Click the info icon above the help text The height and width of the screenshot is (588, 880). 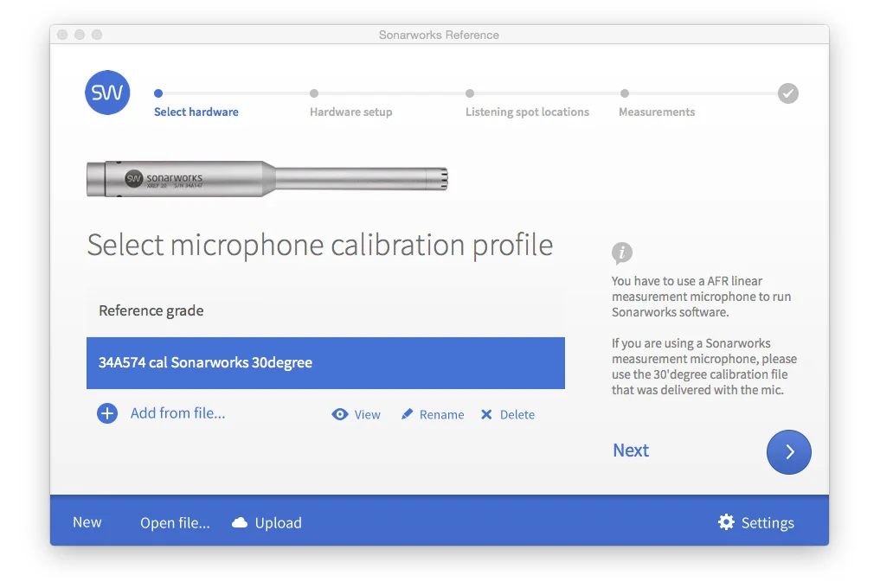pyautogui.click(x=622, y=252)
